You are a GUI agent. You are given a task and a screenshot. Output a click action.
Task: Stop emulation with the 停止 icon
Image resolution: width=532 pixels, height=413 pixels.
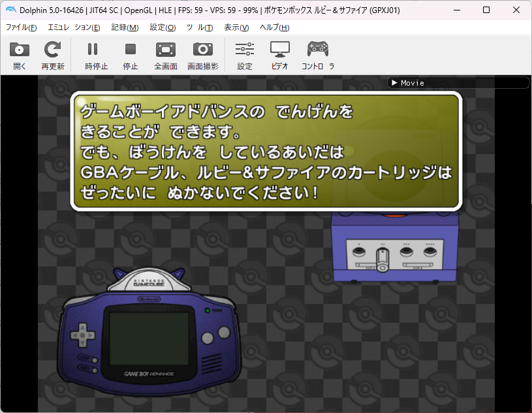pyautogui.click(x=131, y=56)
